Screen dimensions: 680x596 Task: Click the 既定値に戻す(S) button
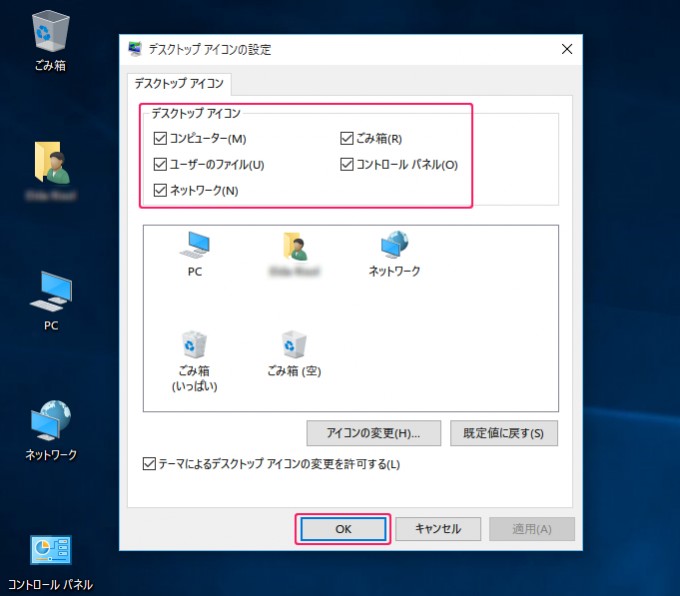point(503,433)
